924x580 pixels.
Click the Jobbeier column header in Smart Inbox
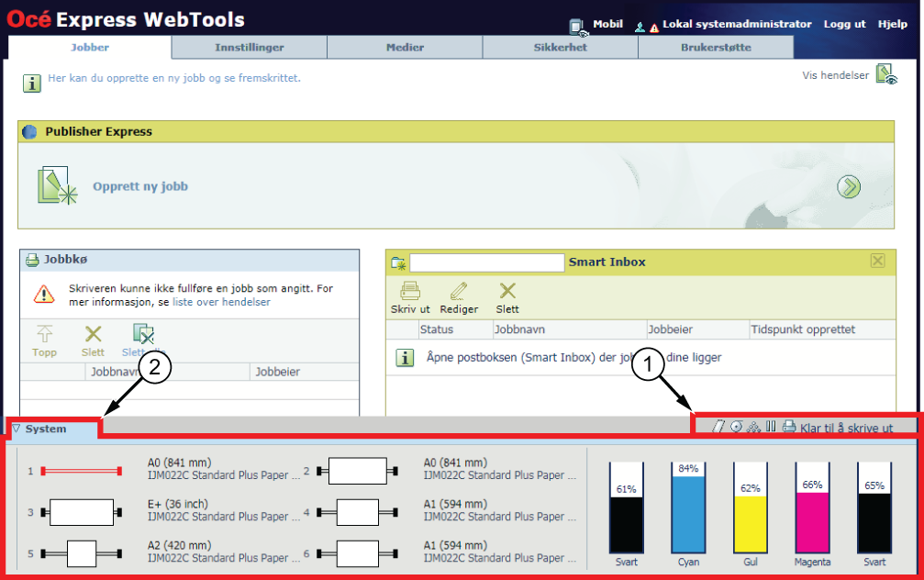tap(697, 329)
